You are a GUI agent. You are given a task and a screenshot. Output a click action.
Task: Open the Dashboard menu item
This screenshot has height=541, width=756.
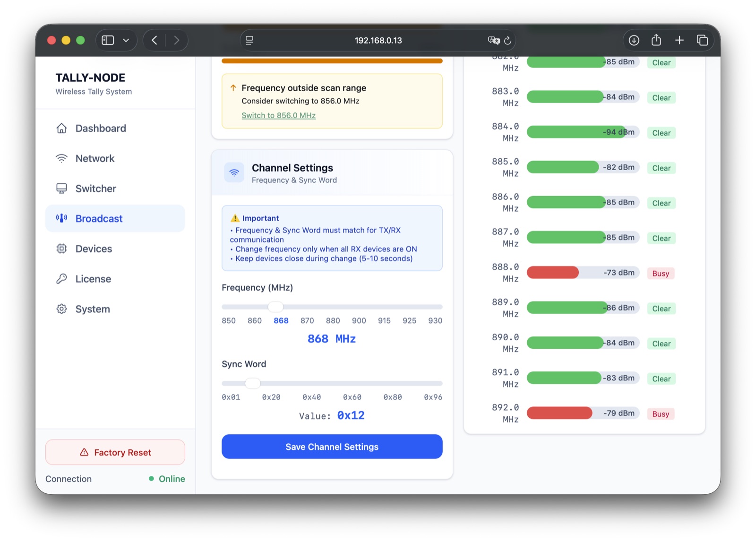(x=115, y=129)
